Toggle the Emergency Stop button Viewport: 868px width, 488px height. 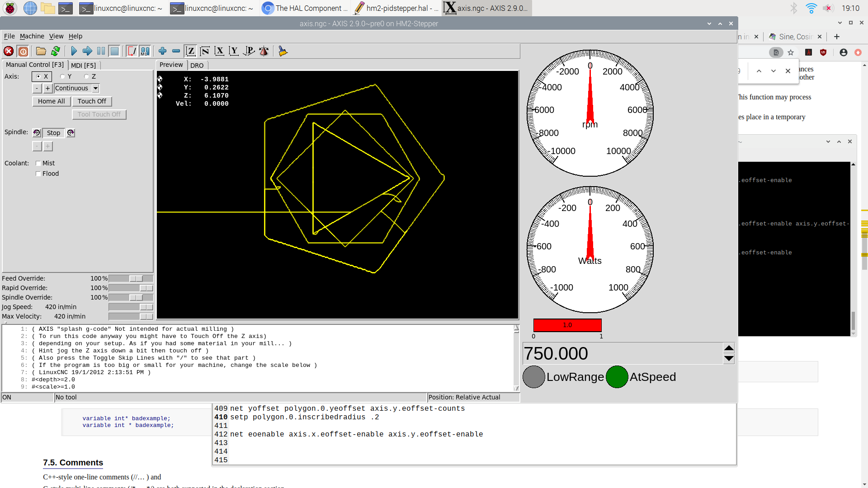pyautogui.click(x=9, y=51)
